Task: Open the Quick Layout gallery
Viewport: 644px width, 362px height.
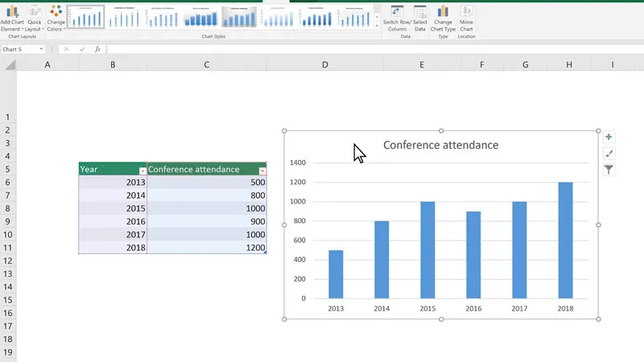Action: tap(35, 18)
